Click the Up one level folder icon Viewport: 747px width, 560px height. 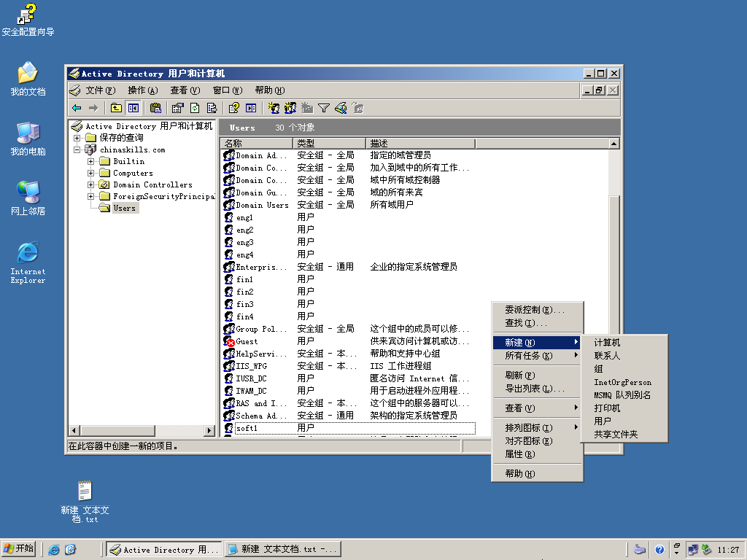116,108
